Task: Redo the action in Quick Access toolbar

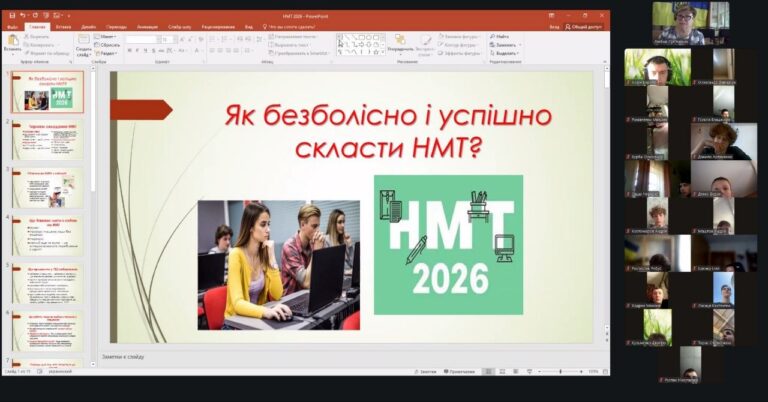Action: pyautogui.click(x=35, y=16)
